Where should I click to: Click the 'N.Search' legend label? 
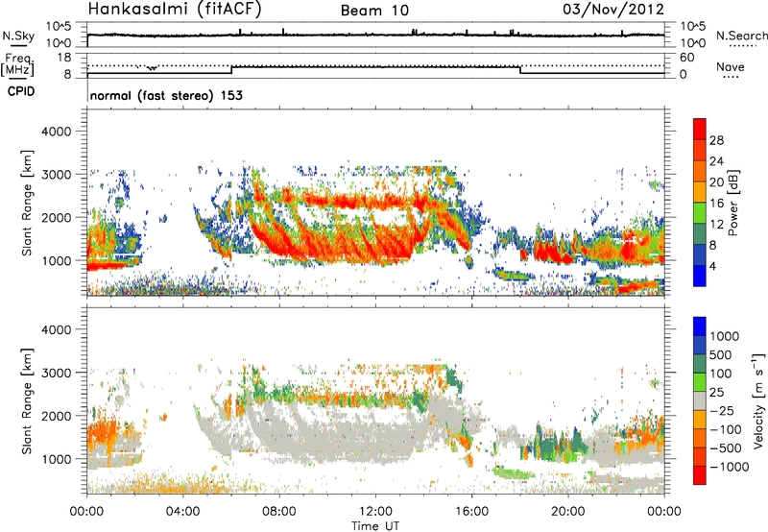tap(742, 36)
